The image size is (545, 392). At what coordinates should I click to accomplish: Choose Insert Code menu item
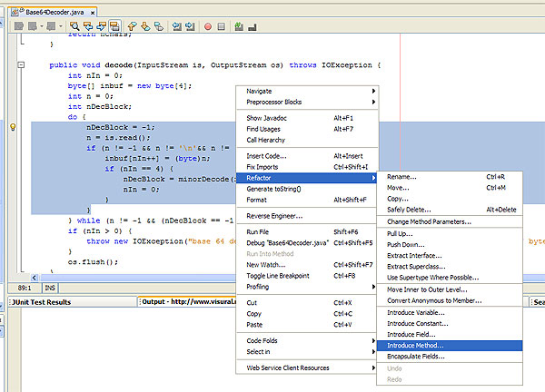(x=307, y=156)
